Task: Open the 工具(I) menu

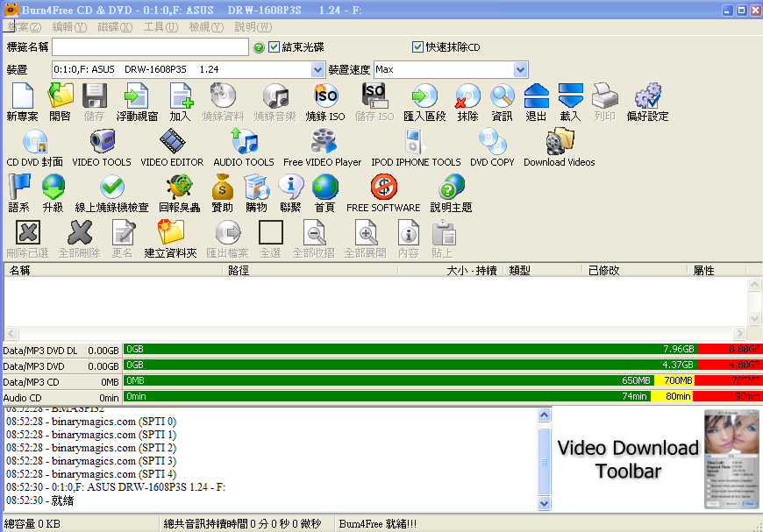Action: click(159, 27)
